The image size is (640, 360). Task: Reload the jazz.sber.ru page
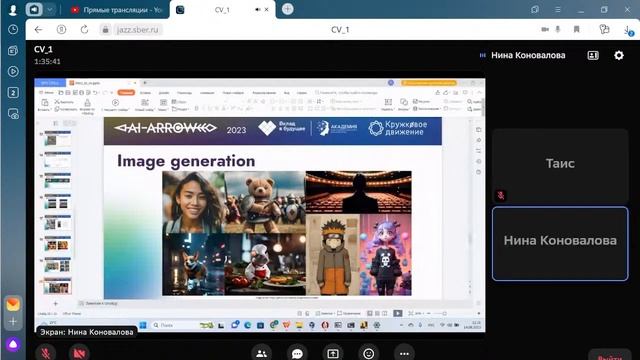pos(84,29)
